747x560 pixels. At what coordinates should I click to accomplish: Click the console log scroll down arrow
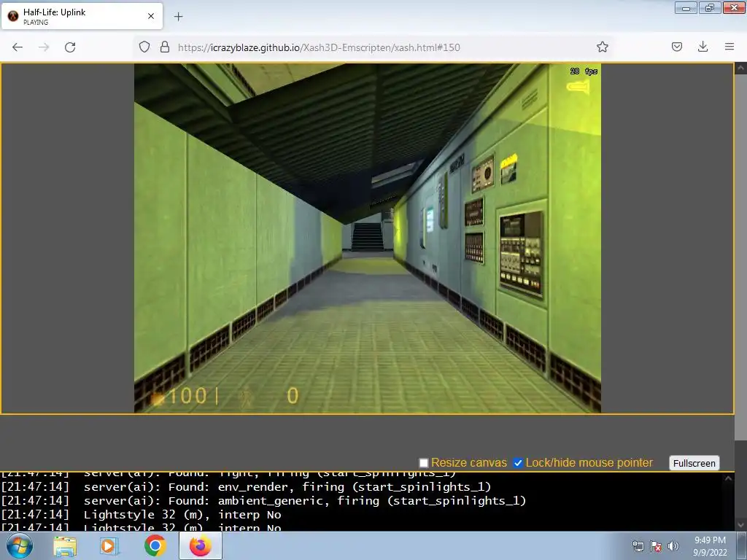click(x=740, y=525)
